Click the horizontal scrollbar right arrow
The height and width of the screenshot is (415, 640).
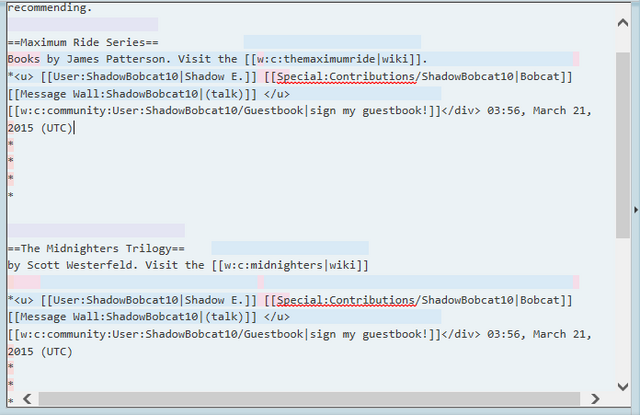click(595, 399)
